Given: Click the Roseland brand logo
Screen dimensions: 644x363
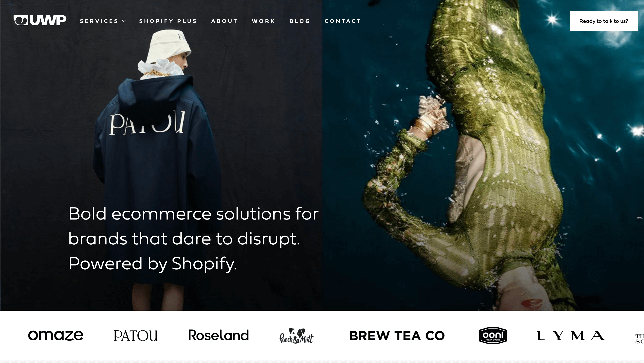Looking at the screenshot, I should (218, 335).
